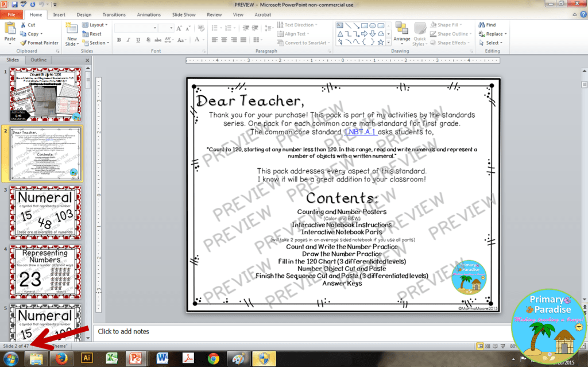The width and height of the screenshot is (588, 368).
Task: Switch to the Design tab
Action: 84,14
